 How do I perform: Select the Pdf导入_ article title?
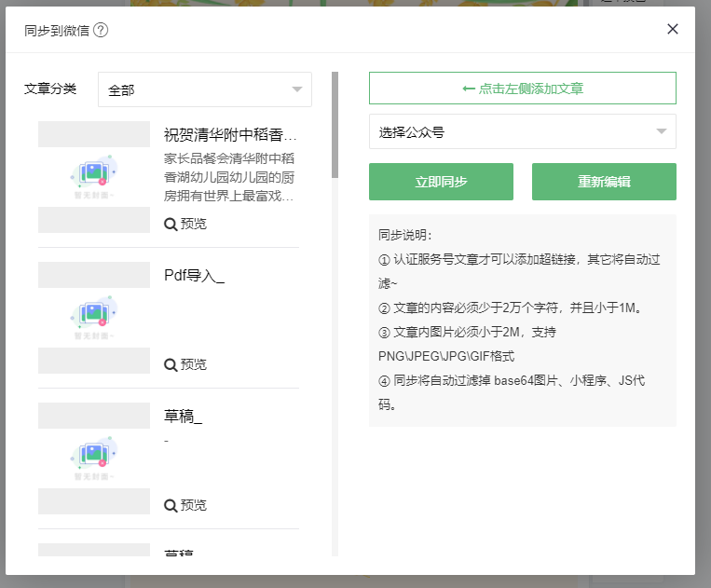[x=194, y=275]
